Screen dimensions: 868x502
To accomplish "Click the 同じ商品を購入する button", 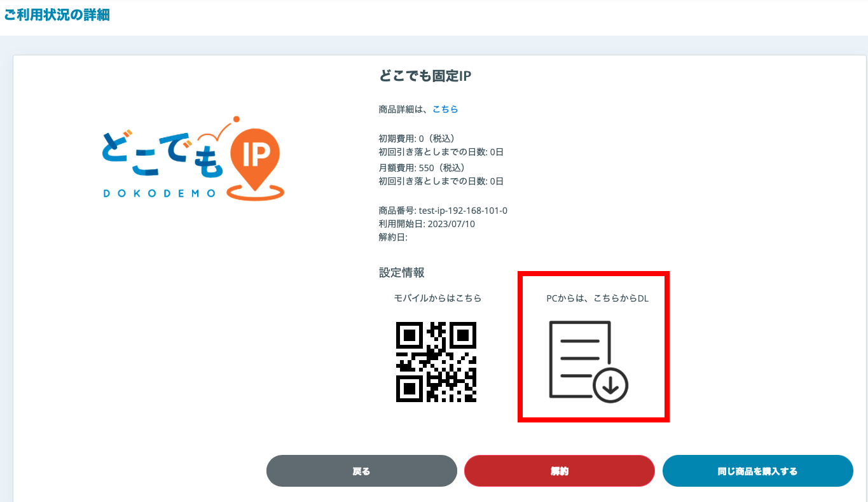I will (x=757, y=471).
